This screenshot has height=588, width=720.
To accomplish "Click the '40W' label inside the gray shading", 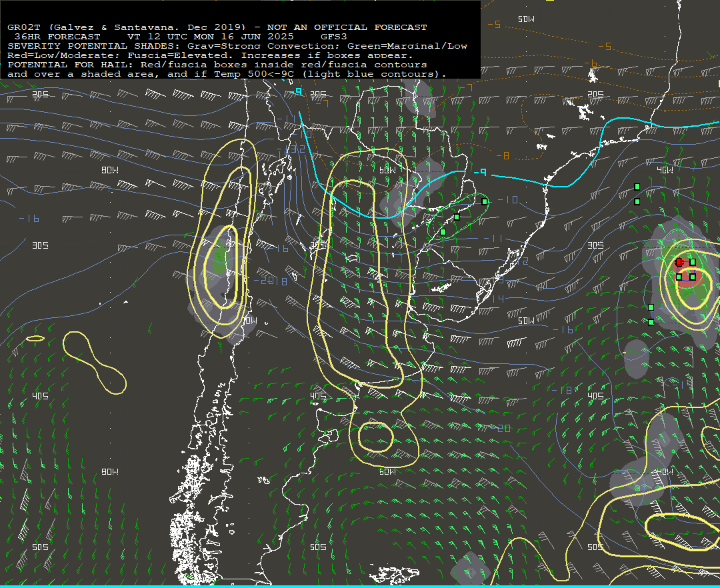I will pyautogui.click(x=665, y=471).
